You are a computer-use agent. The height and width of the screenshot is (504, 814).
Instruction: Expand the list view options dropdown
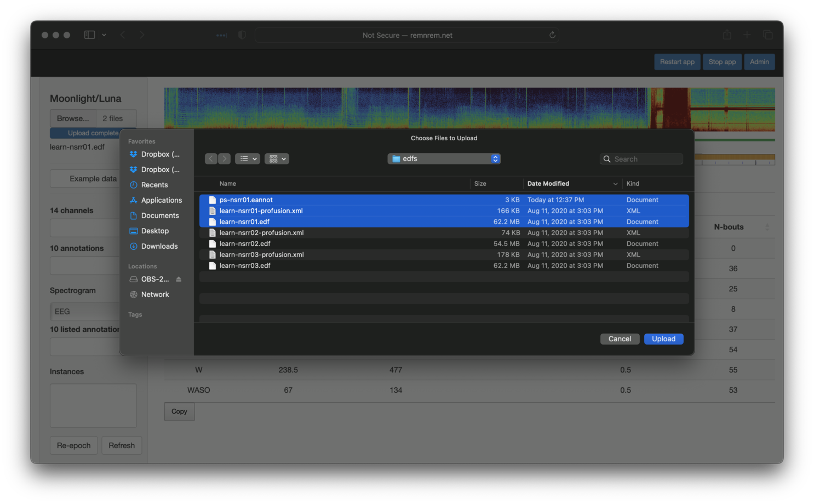click(x=248, y=159)
